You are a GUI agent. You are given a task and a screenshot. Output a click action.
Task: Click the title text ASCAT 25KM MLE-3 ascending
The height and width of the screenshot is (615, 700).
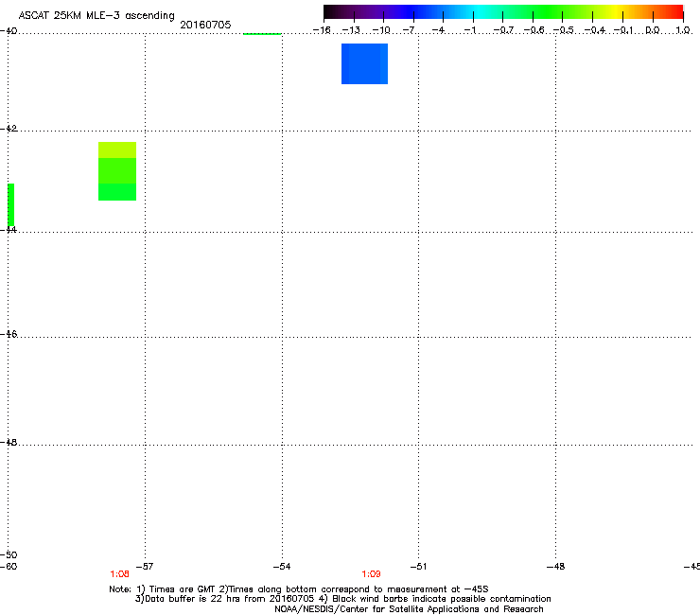(x=96, y=16)
